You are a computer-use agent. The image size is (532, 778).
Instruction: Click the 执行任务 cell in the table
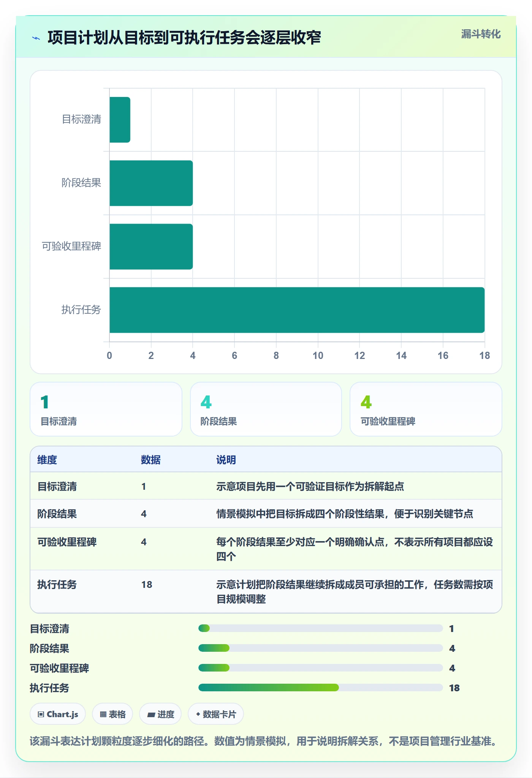(x=57, y=584)
